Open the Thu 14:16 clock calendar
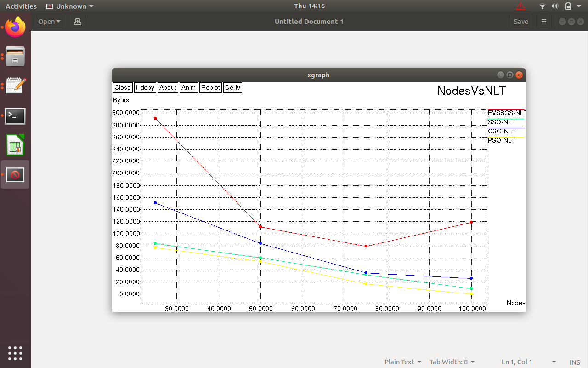 (x=309, y=6)
